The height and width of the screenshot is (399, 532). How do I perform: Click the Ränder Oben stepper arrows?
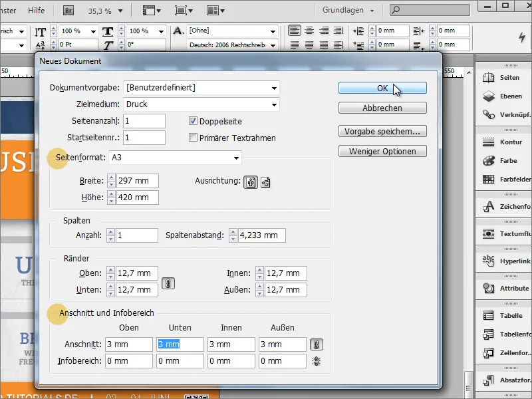(110, 273)
